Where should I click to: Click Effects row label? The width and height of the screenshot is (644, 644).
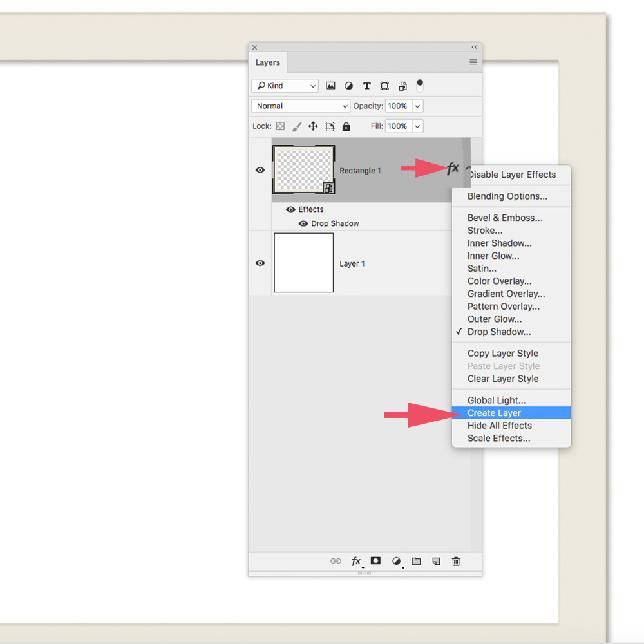tap(311, 209)
